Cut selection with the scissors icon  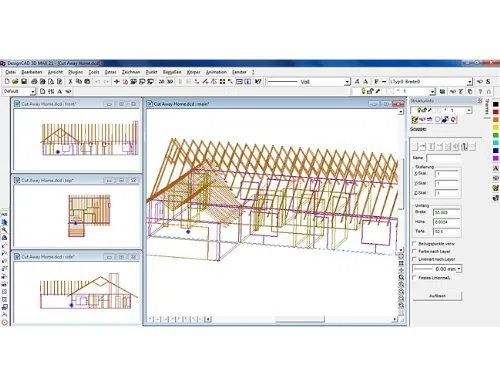(x=70, y=81)
